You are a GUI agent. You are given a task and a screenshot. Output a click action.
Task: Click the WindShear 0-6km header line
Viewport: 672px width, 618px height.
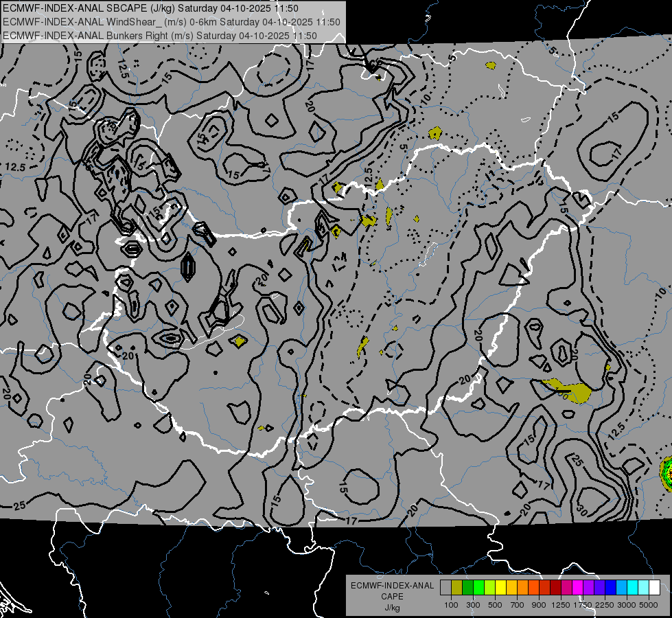(172, 22)
